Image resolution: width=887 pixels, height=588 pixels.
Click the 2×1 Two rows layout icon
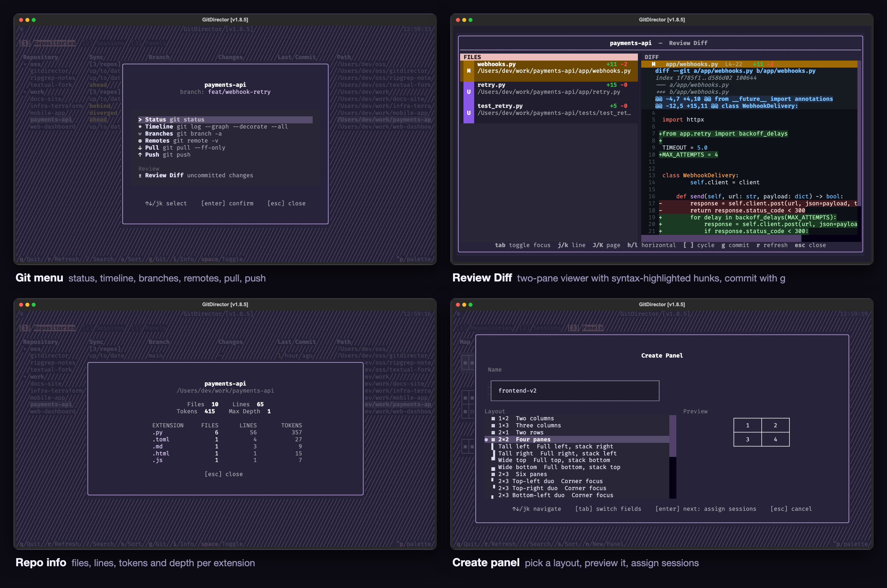click(493, 433)
